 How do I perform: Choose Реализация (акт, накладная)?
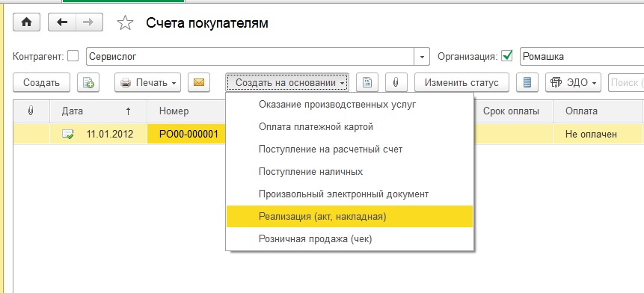(349, 216)
